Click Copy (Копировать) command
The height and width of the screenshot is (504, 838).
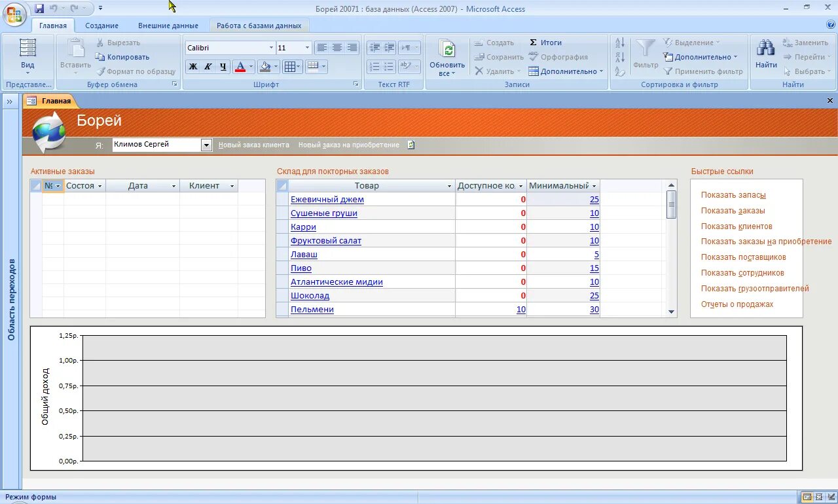click(122, 57)
